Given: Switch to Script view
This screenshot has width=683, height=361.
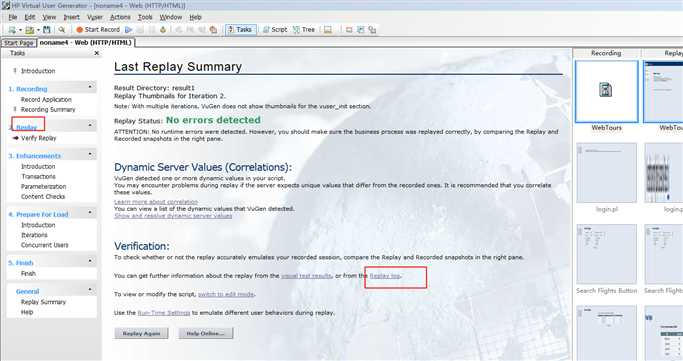Looking at the screenshot, I should [275, 30].
